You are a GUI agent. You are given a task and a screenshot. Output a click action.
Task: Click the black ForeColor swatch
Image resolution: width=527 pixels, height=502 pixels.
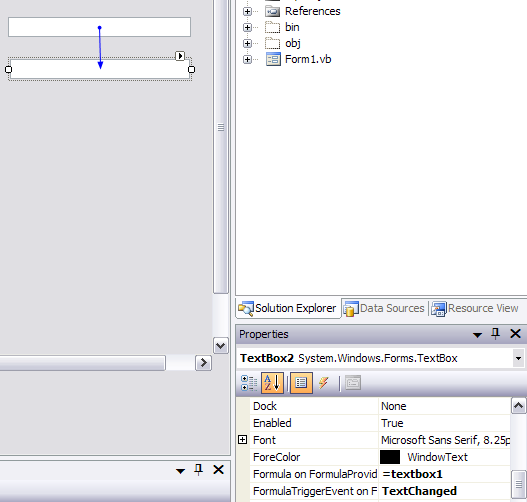[390, 457]
